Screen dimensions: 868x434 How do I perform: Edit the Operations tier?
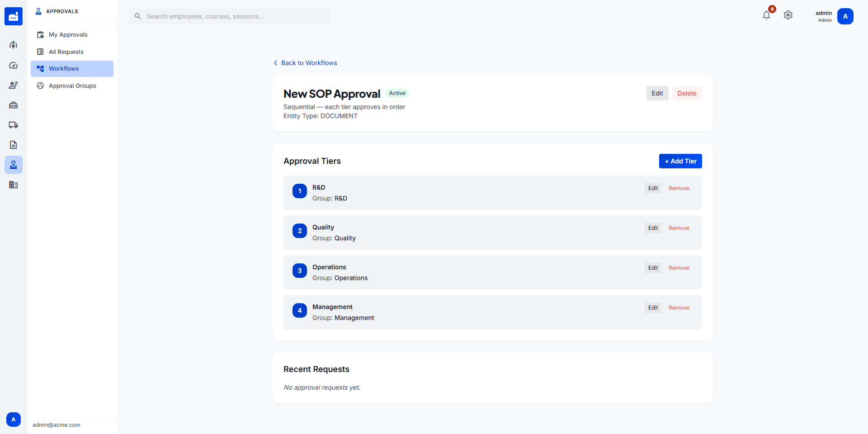pyautogui.click(x=653, y=268)
